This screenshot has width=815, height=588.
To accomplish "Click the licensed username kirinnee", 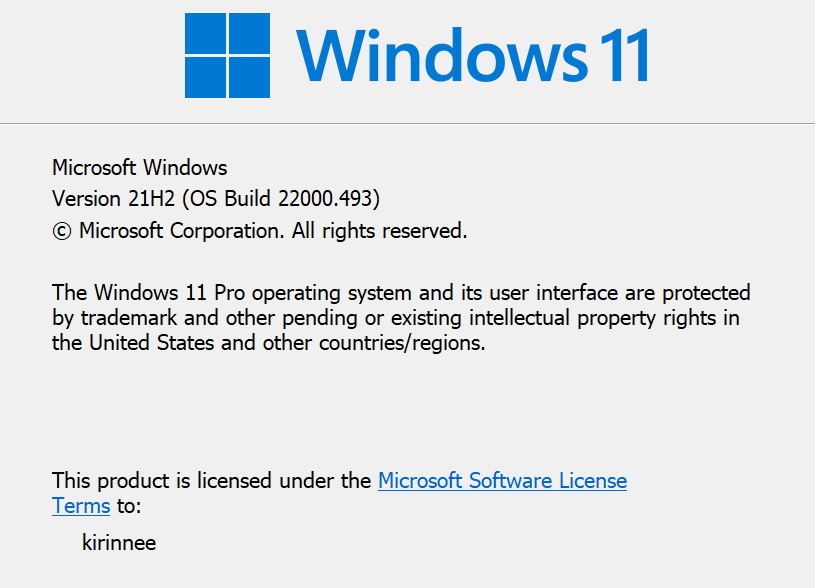I will tap(119, 543).
